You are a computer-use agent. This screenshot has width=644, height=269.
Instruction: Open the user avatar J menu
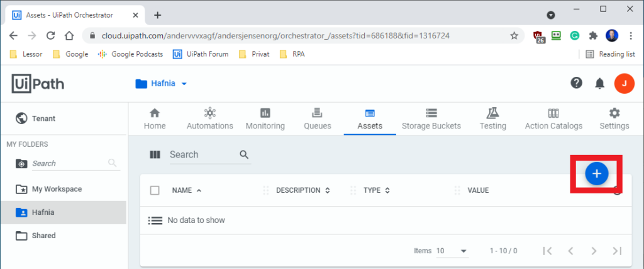tap(625, 84)
